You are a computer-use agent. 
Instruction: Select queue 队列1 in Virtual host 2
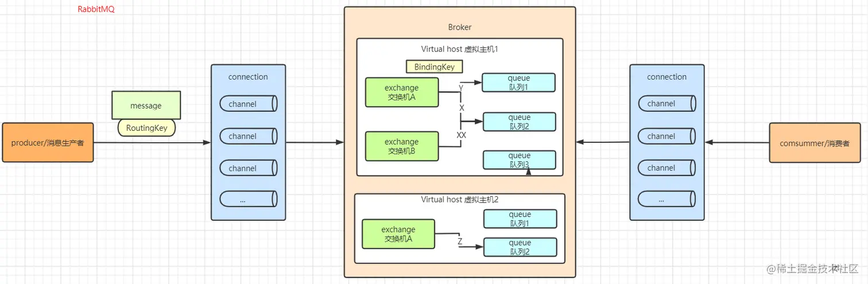point(520,219)
